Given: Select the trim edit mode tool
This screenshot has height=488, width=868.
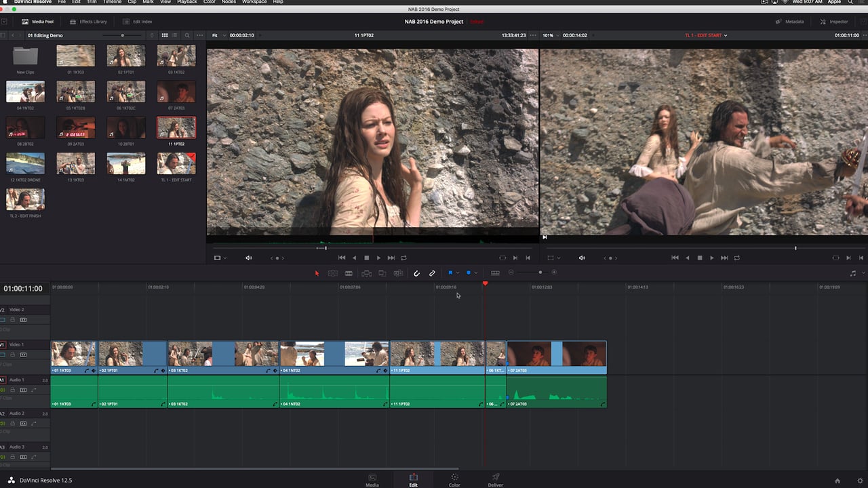Looking at the screenshot, I should point(332,272).
